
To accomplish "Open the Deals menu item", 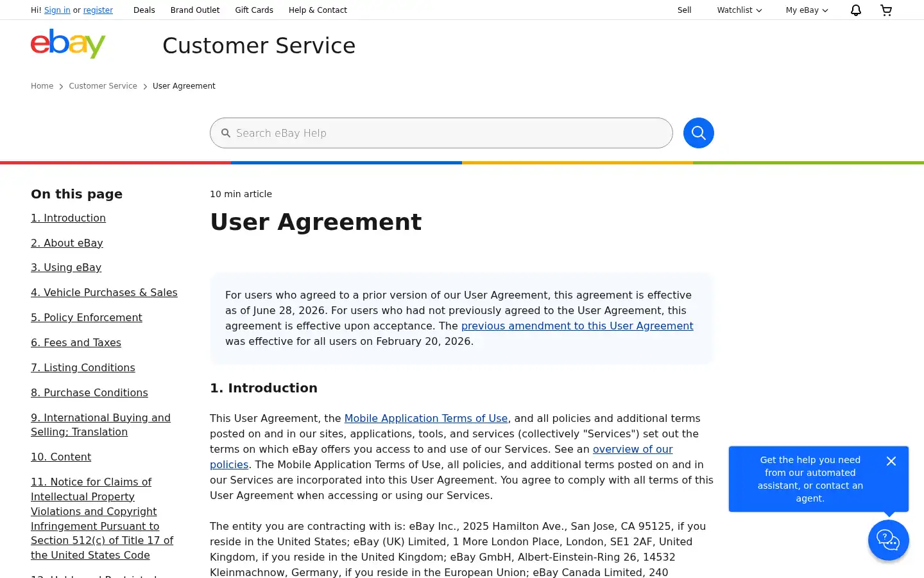I will (x=144, y=10).
